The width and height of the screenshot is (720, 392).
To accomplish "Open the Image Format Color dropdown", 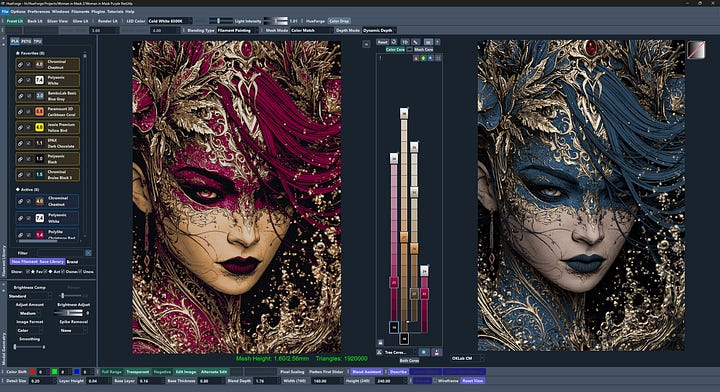I will tap(30, 330).
